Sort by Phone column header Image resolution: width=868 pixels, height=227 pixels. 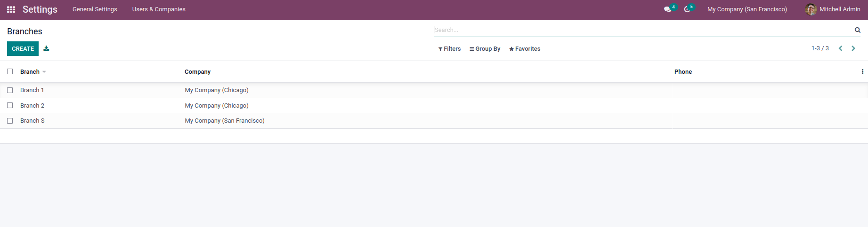[x=683, y=72]
